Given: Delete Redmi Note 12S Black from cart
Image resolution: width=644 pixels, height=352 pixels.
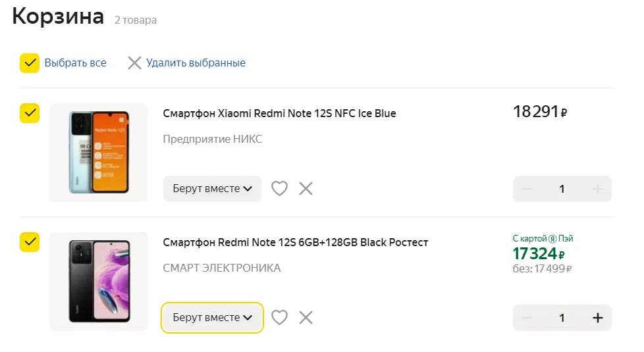Looking at the screenshot, I should [306, 318].
